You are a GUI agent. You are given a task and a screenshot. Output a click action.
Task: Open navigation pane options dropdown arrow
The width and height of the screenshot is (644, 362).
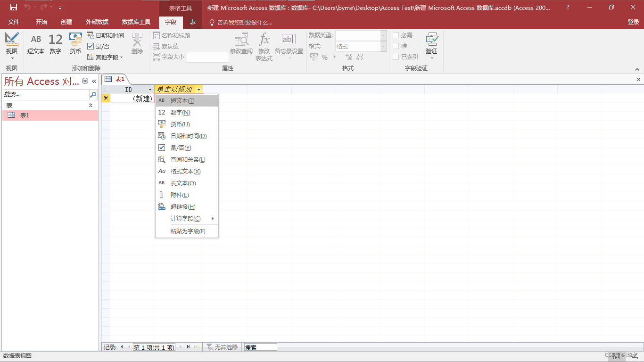(85, 81)
